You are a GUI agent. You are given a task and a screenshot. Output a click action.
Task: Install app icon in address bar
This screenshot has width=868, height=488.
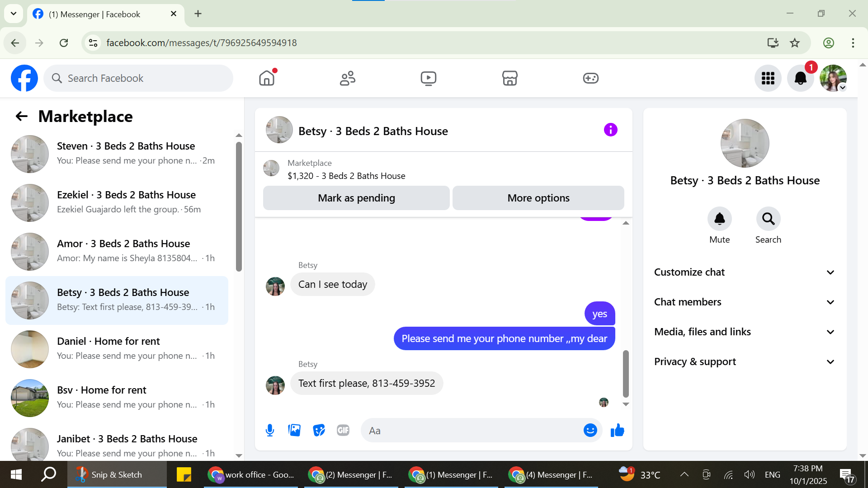773,43
